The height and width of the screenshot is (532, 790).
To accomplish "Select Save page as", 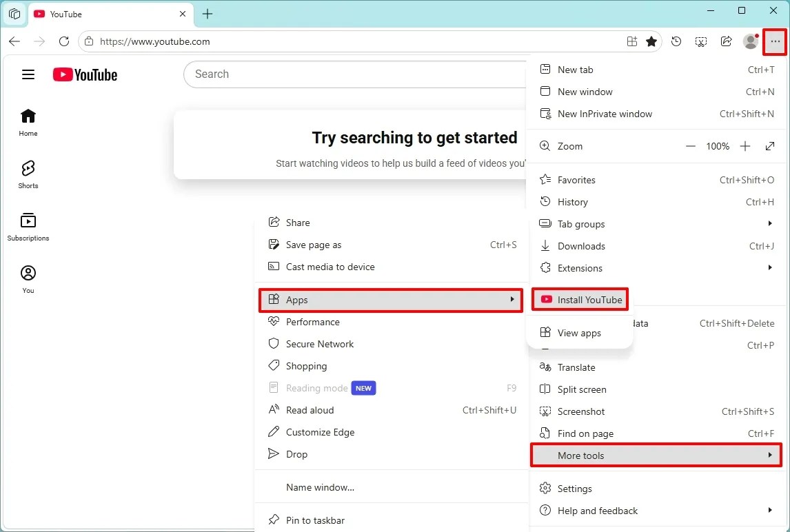I will click(x=391, y=245).
